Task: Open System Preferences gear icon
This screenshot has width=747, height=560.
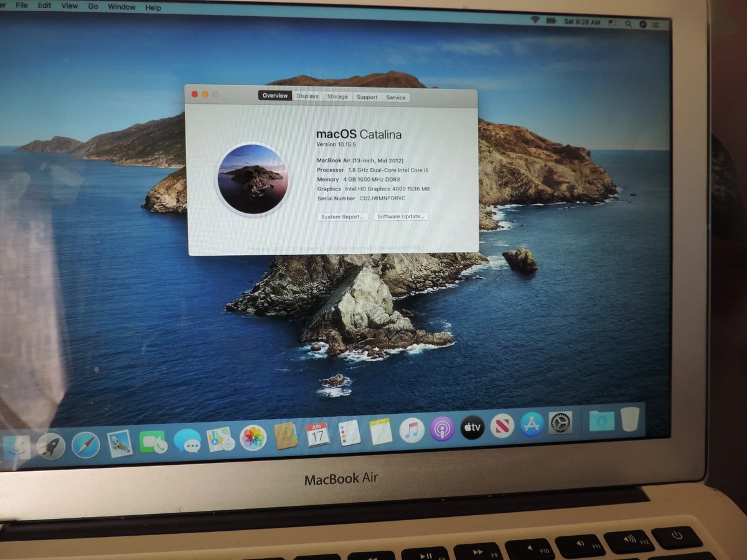Action: coord(560,422)
